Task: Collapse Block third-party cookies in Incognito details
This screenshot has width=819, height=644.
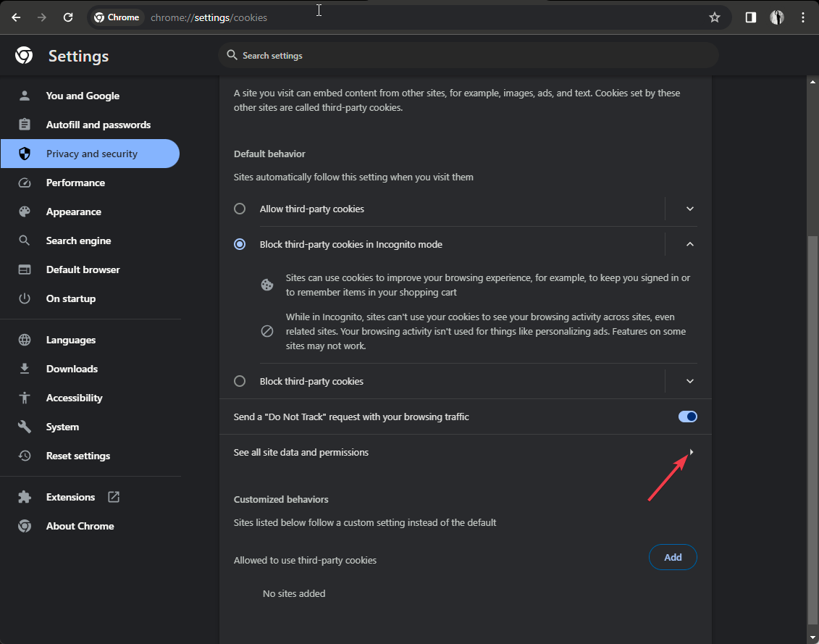Action: (x=690, y=244)
